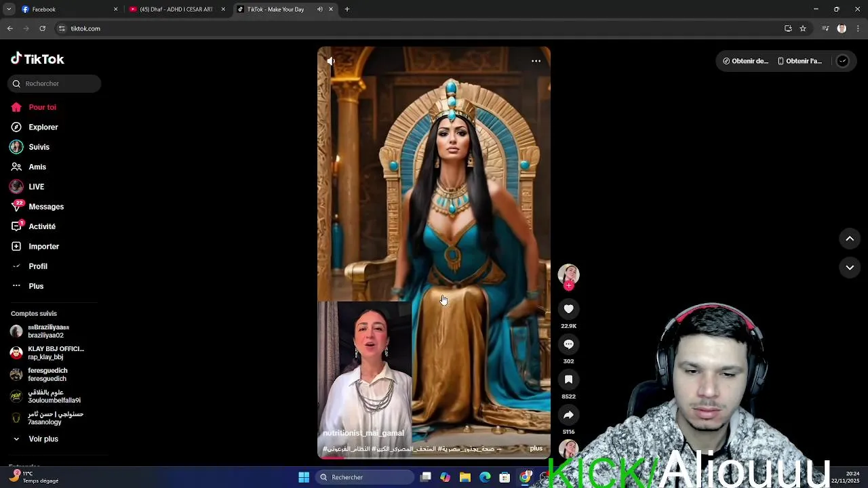Open the tab search dropdown
Screen dimensions: 868x488
point(8,9)
